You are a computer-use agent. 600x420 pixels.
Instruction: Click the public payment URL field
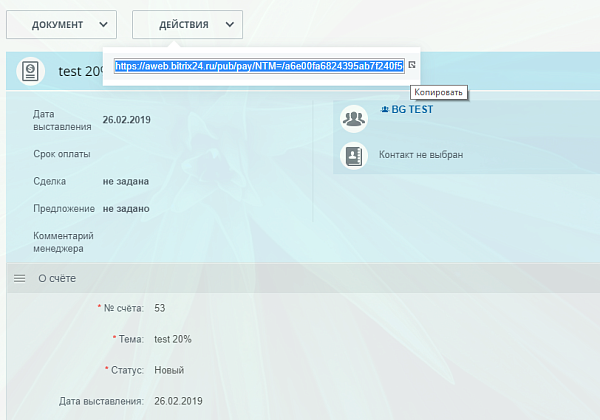pos(259,66)
